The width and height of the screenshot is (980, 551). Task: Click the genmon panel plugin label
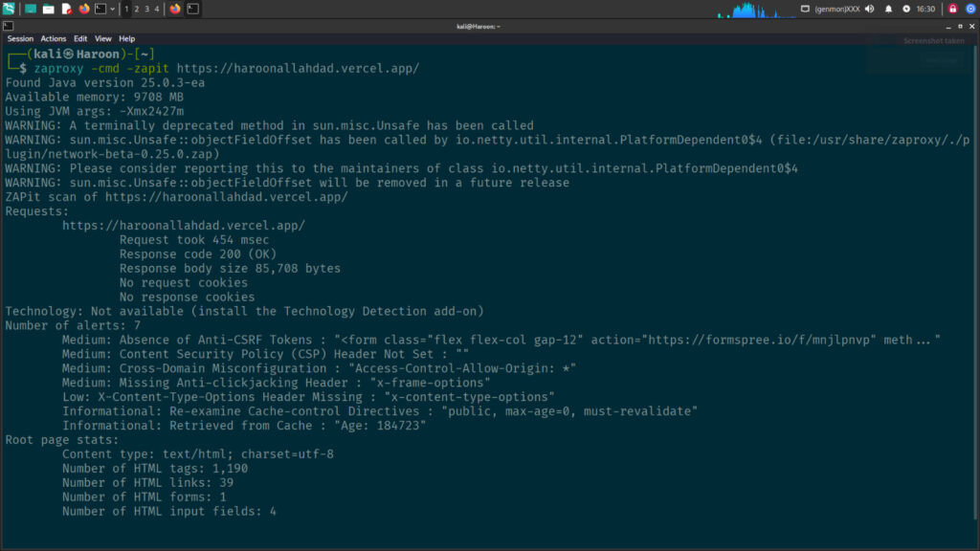[x=837, y=9]
